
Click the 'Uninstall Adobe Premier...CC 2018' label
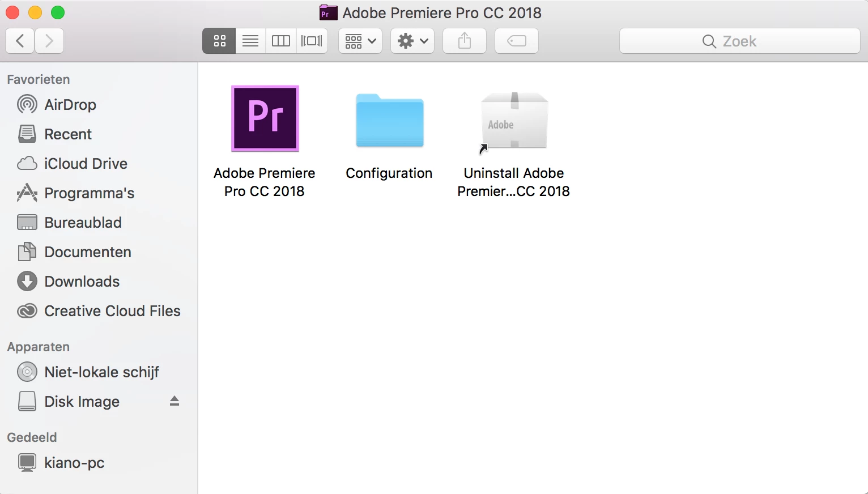click(514, 182)
